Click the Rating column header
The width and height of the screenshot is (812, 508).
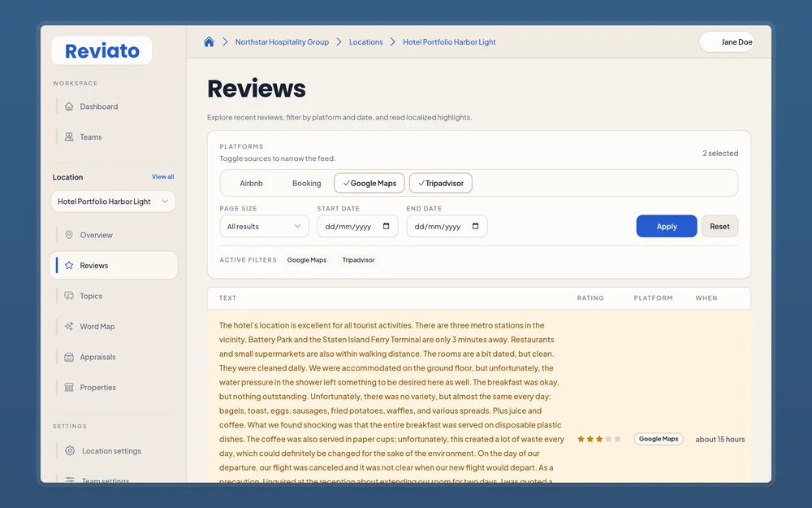(x=590, y=298)
